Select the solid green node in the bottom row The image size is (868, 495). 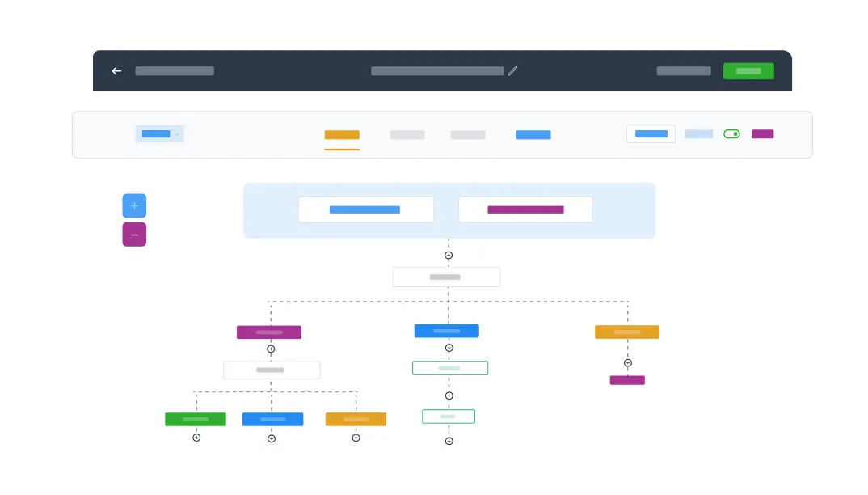tap(196, 419)
